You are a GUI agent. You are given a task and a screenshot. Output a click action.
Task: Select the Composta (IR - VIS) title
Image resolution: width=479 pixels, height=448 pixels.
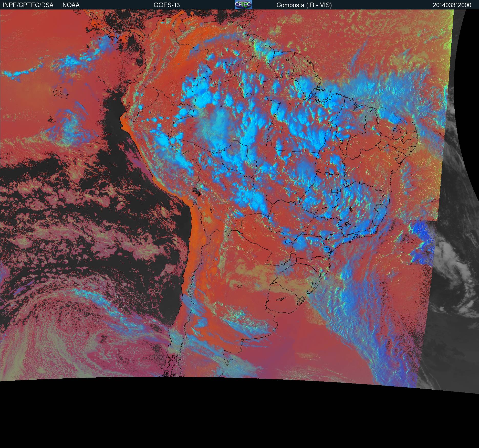(304, 5)
